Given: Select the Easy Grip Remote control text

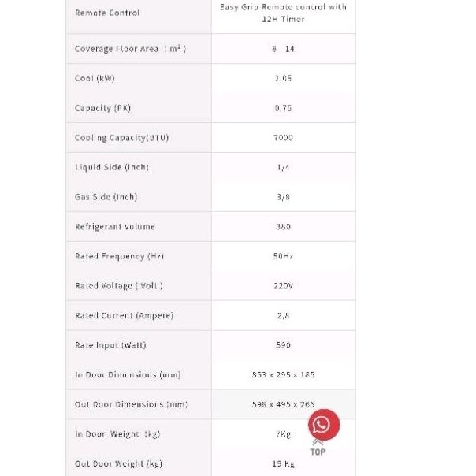Looking at the screenshot, I should point(283,13).
